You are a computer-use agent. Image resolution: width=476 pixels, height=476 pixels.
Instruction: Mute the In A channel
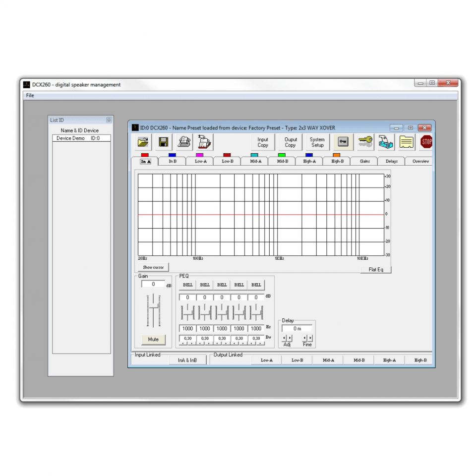[x=153, y=339]
